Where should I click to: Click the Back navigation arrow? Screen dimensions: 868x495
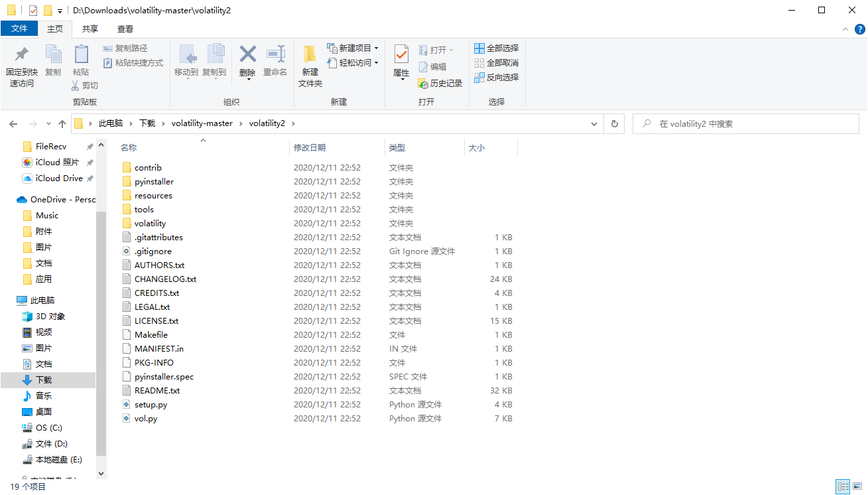tap(13, 124)
